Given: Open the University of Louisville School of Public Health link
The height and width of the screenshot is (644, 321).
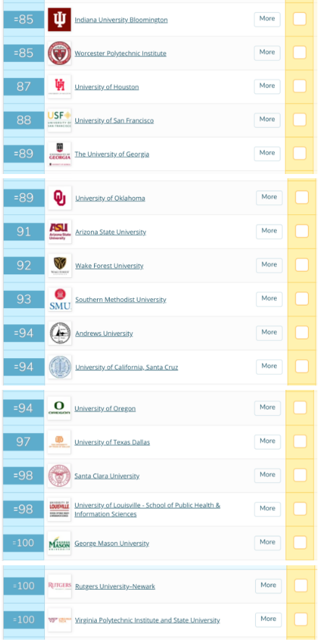Looking at the screenshot, I should (147, 509).
